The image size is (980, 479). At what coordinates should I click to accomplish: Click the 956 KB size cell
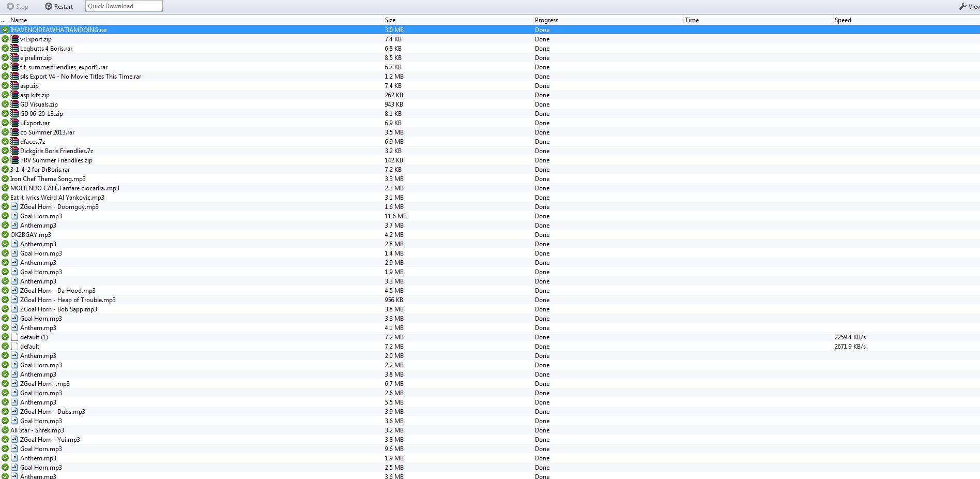(x=394, y=300)
